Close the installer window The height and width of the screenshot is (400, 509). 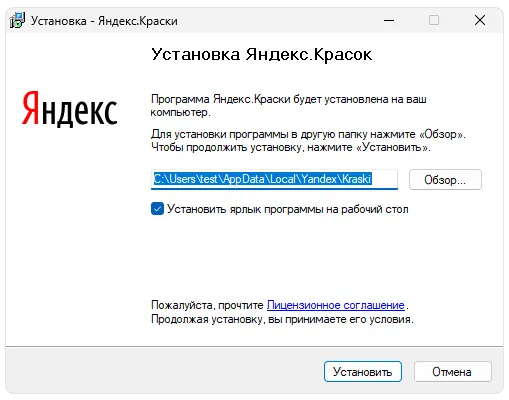coord(480,20)
